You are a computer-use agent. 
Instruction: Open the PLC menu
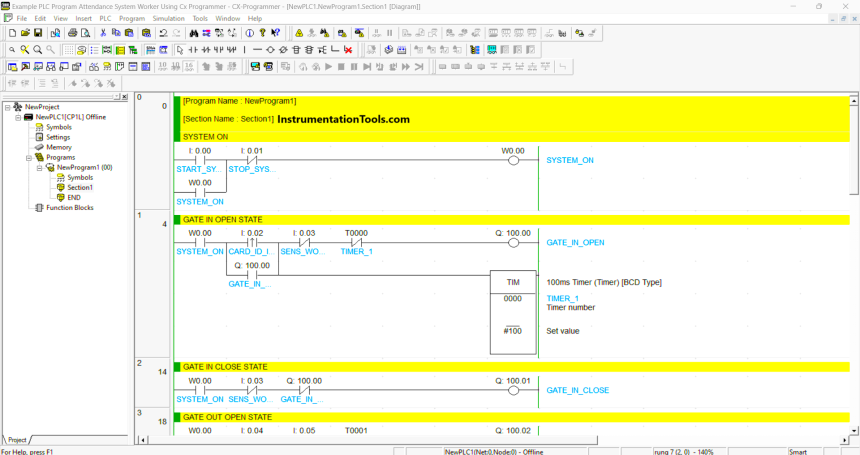pos(105,18)
